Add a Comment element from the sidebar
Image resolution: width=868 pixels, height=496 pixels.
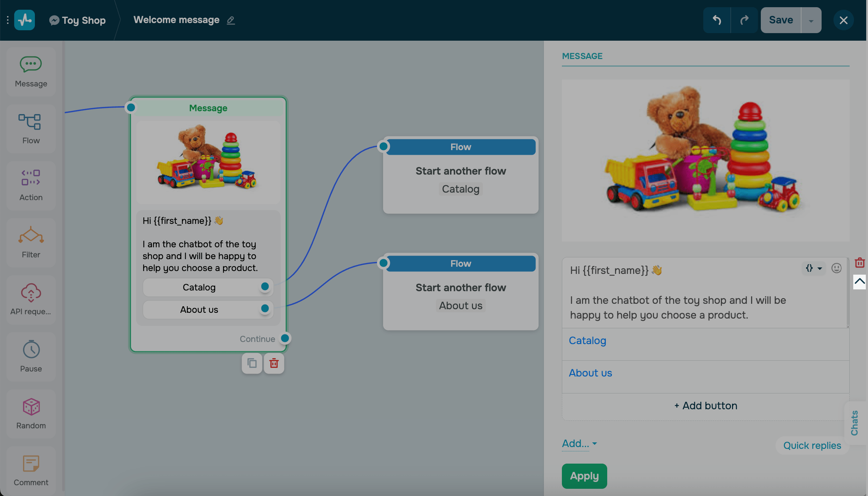click(31, 470)
